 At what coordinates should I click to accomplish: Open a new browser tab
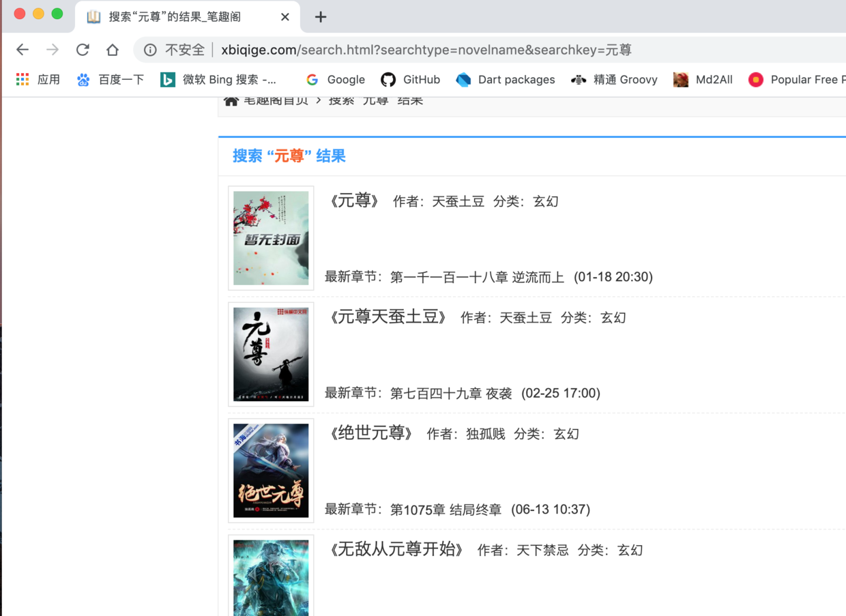pyautogui.click(x=321, y=17)
